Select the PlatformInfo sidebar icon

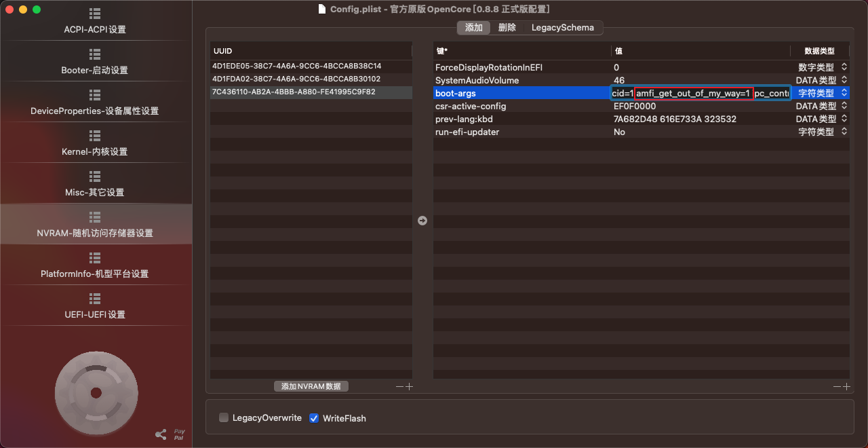coord(95,258)
